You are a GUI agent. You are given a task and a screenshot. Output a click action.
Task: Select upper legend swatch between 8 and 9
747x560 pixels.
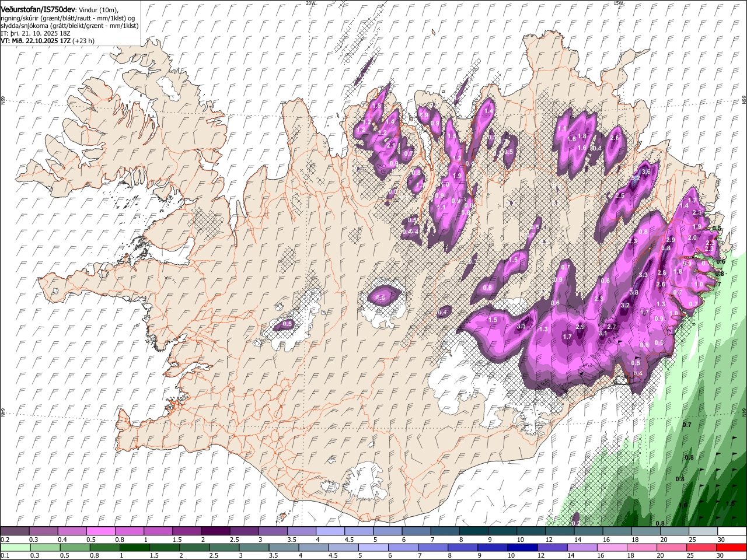click(474, 531)
